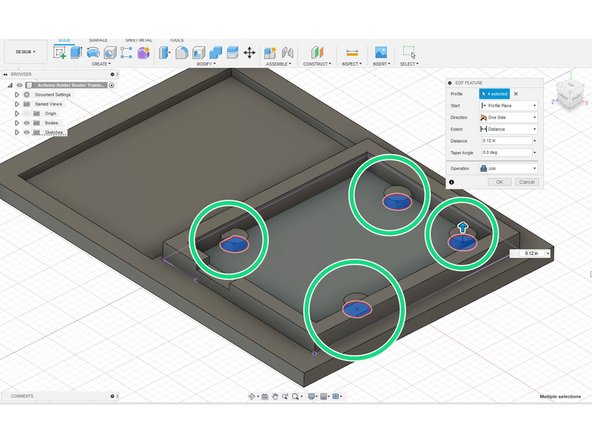Select the Move/Copy tool
592x444 pixels.
249,52
